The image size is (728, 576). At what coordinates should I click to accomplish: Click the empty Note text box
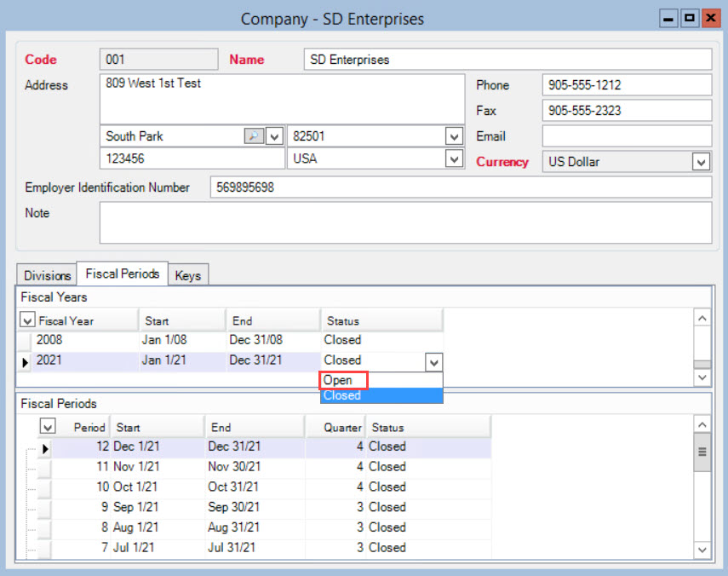[x=406, y=222]
